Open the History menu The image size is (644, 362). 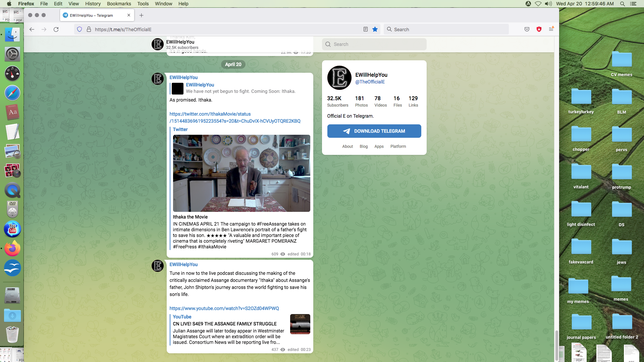pos(93,4)
